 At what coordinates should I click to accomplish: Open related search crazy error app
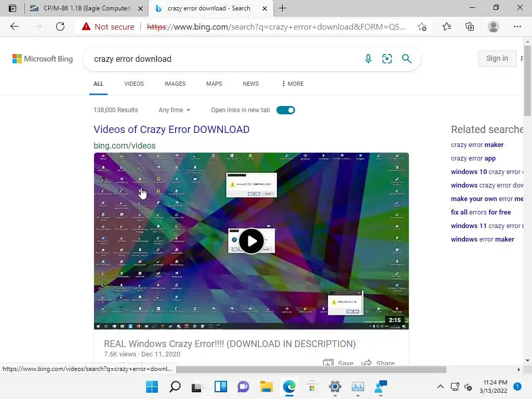pyautogui.click(x=473, y=158)
